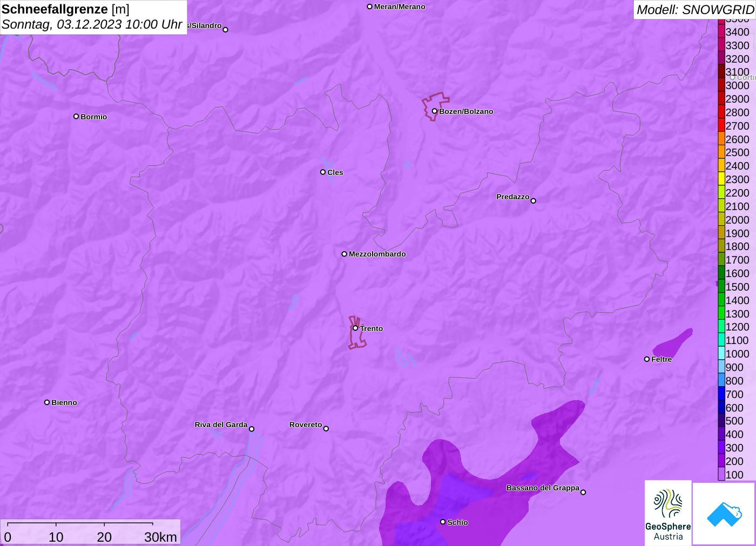Click the Riva del Garda marker dot
The width and height of the screenshot is (756, 546).
[x=252, y=429]
